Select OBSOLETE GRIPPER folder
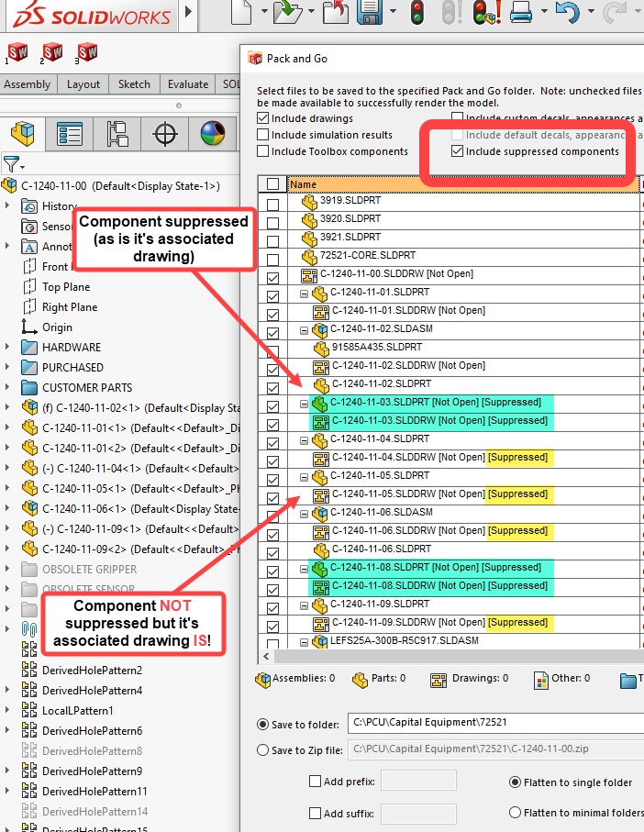This screenshot has height=832, width=644. 90,570
